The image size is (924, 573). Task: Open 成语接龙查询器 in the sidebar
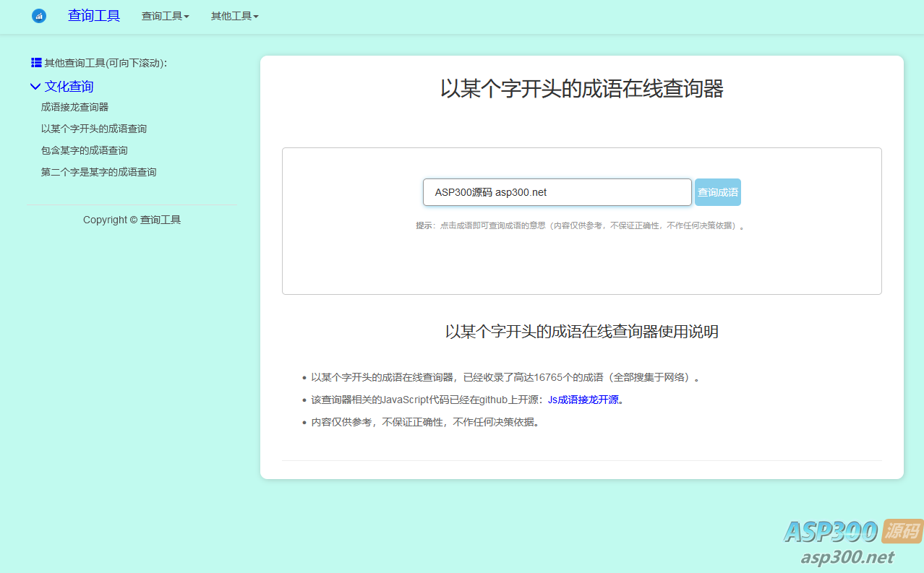coord(74,107)
